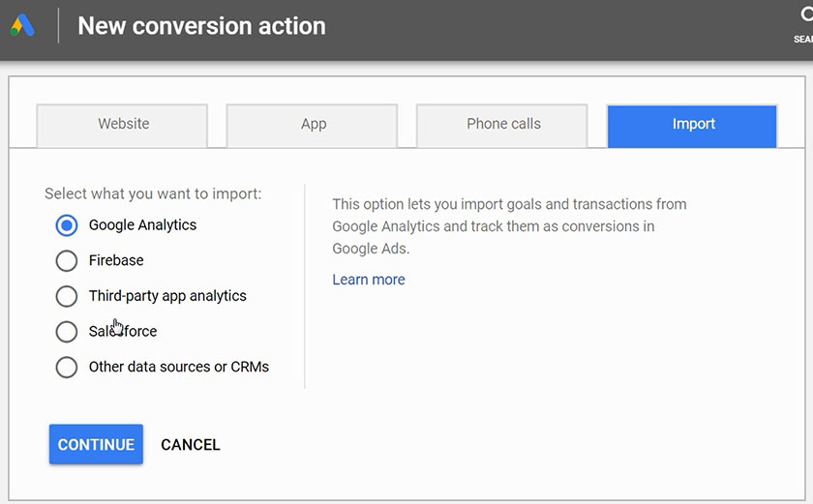
Task: Click the Select what you want to import heading
Action: pos(153,193)
